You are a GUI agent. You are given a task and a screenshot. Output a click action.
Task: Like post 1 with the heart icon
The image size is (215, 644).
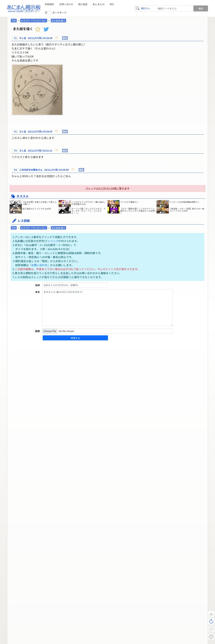coord(57,38)
